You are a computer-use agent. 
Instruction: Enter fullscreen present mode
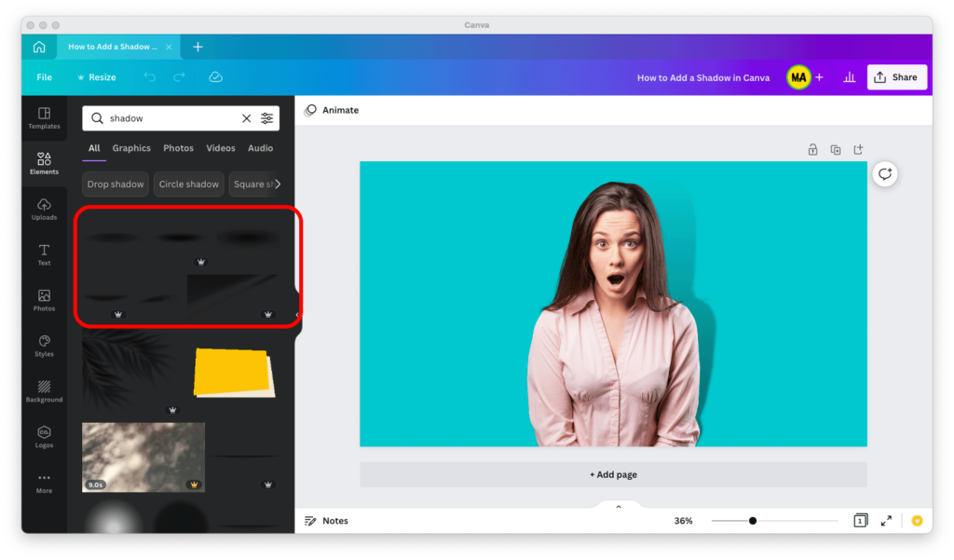pos(887,521)
